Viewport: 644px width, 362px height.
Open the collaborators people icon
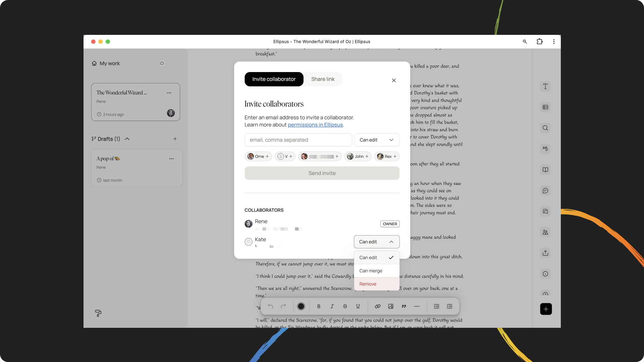545,232
